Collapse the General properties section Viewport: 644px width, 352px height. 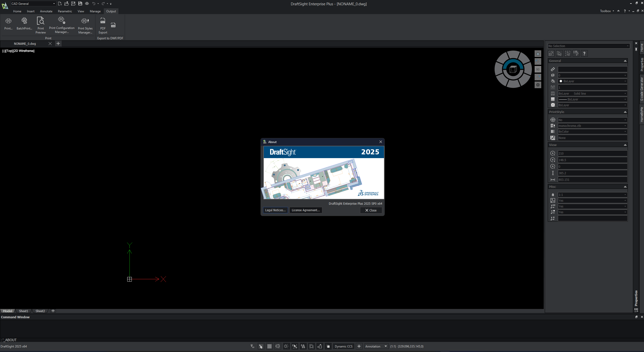tap(625, 61)
